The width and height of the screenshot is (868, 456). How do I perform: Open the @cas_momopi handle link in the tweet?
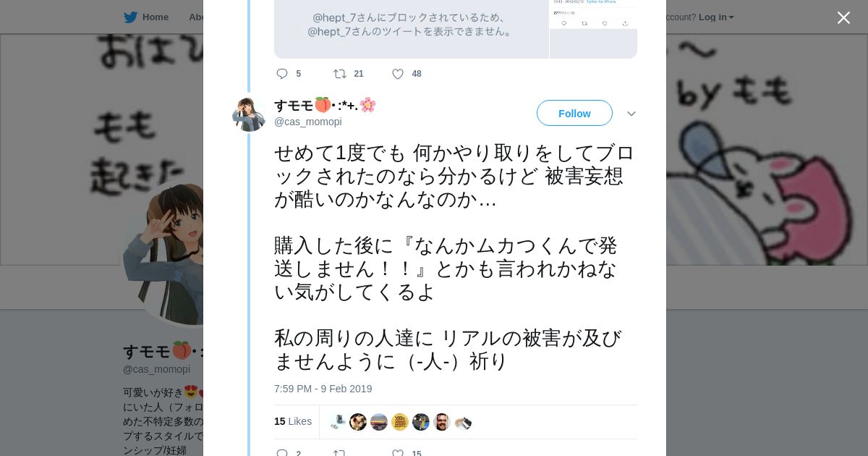pyautogui.click(x=307, y=122)
